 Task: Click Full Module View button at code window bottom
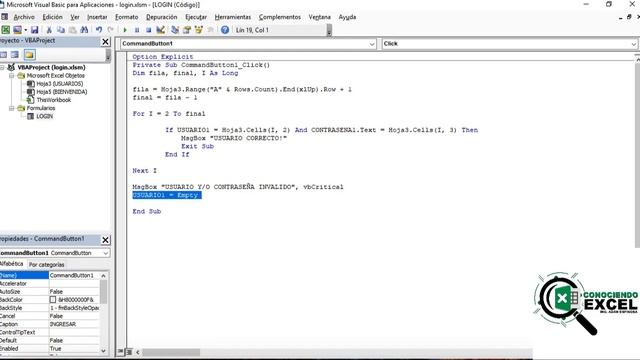click(129, 351)
